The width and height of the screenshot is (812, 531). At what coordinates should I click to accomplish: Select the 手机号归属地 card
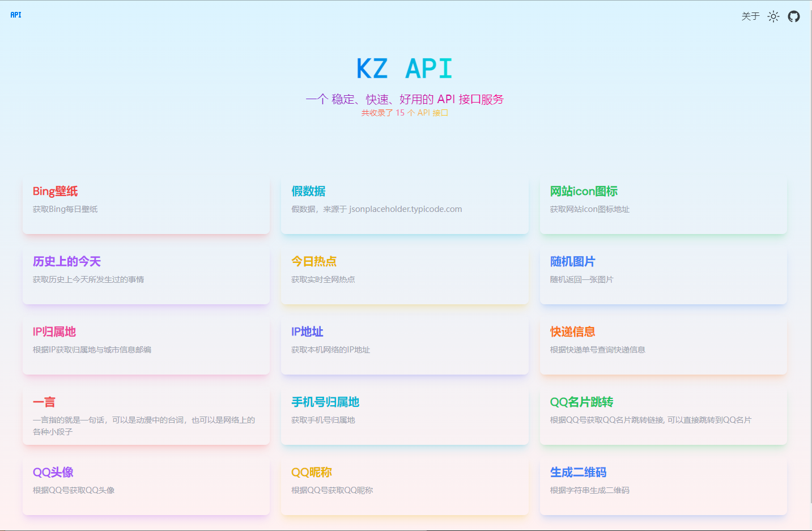pos(405,416)
